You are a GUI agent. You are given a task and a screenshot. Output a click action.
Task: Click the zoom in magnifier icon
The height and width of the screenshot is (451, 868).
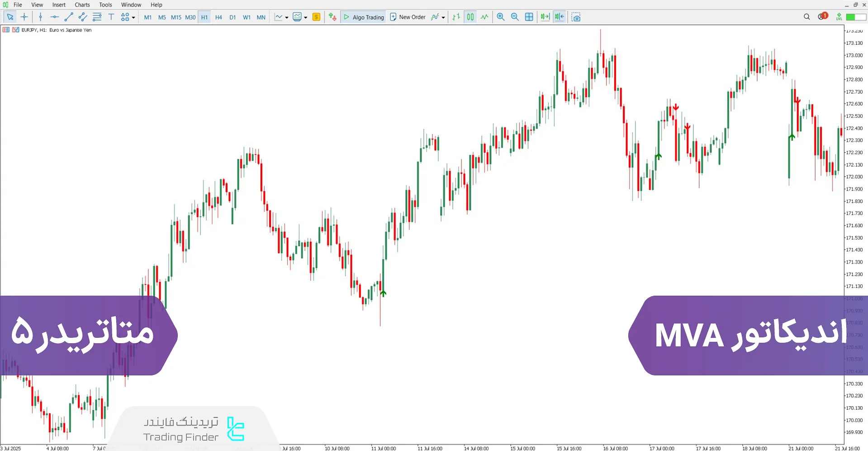pos(501,17)
